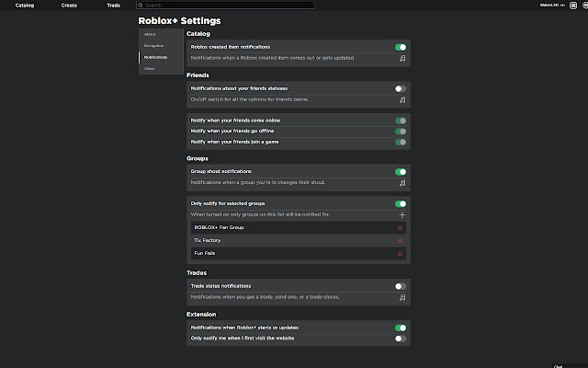588x368 pixels.
Task: Remove ROBLOX+ Fan Group from the list
Action: pos(401,227)
